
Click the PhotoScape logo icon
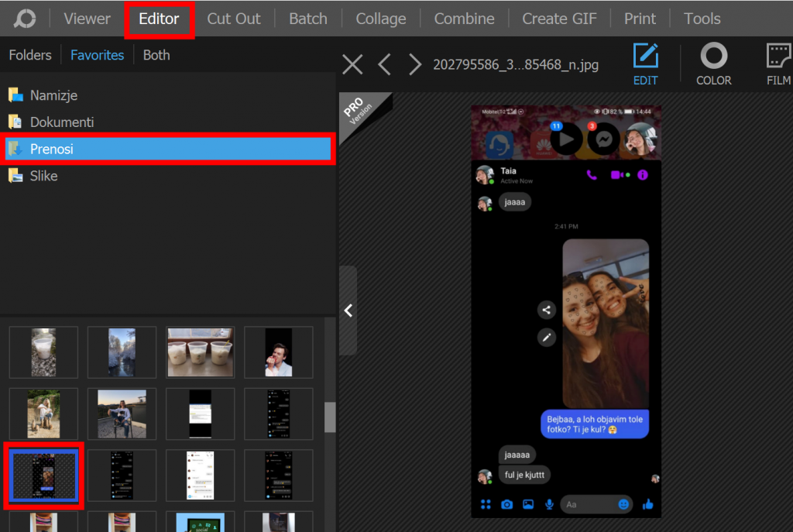24,19
